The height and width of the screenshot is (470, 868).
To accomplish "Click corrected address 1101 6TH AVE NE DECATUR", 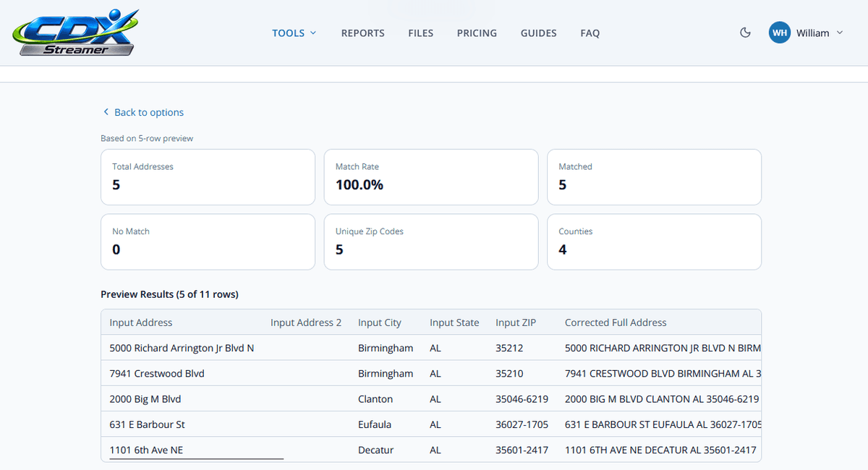I will 660,450.
